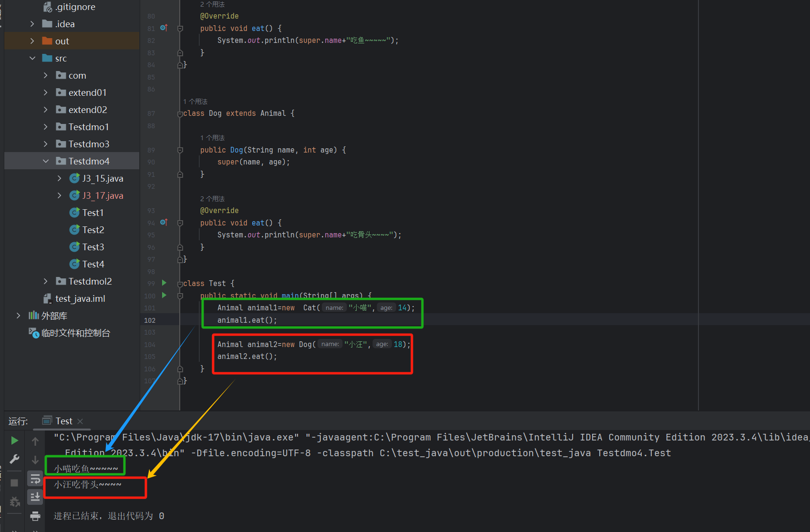This screenshot has height=532, width=810.
Task: Select the out folder
Action: [x=72, y=41]
